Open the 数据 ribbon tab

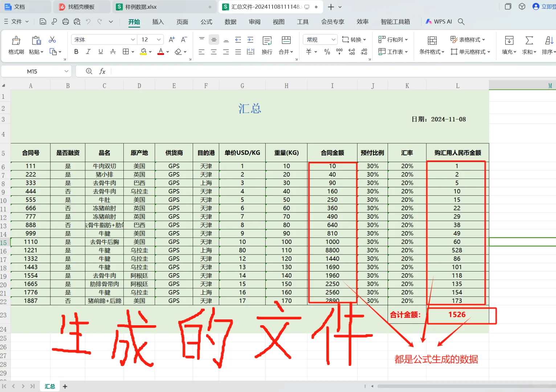tap(230, 22)
